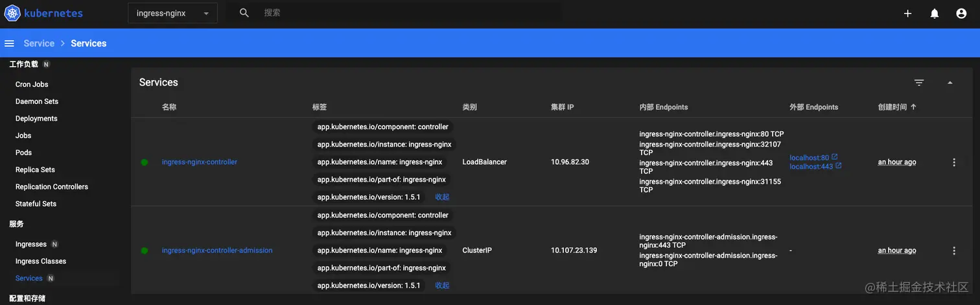Click version: 1.5.1 chip, ingress-nginx-controller-admission row
This screenshot has height=305, width=980.
[369, 286]
